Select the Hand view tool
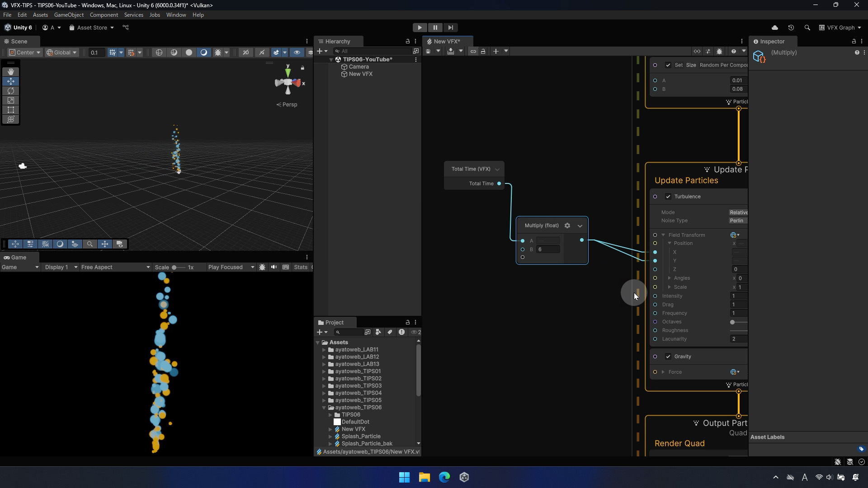 click(11, 72)
